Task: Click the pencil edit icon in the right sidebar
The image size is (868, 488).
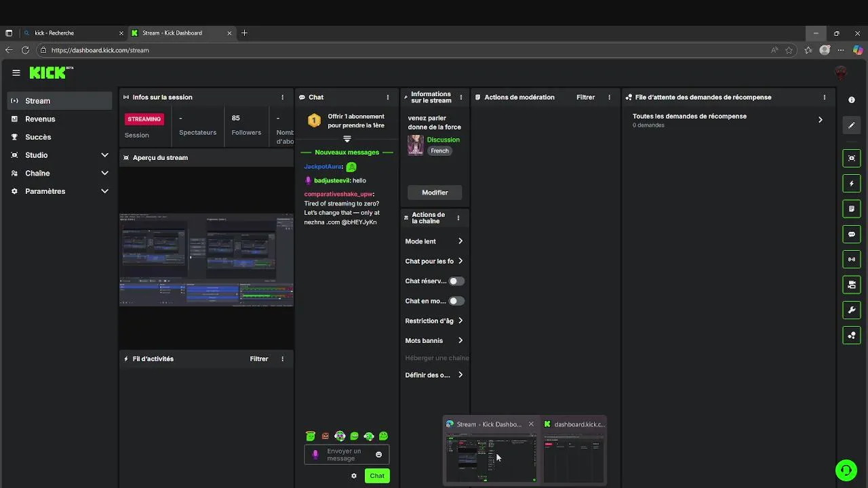Action: click(852, 125)
